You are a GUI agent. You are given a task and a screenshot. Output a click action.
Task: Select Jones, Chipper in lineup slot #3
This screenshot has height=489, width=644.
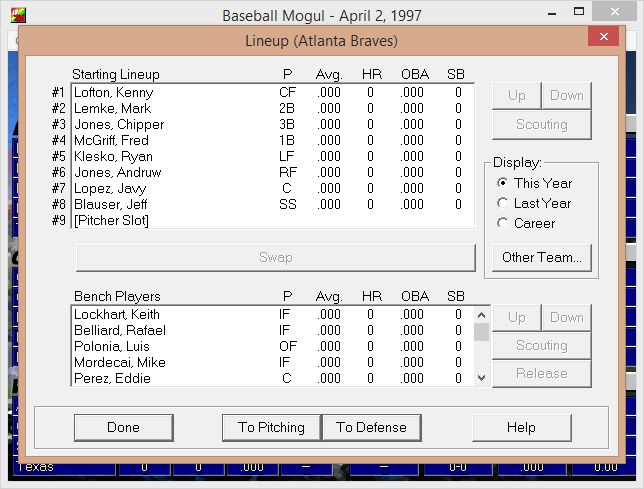[x=273, y=124]
